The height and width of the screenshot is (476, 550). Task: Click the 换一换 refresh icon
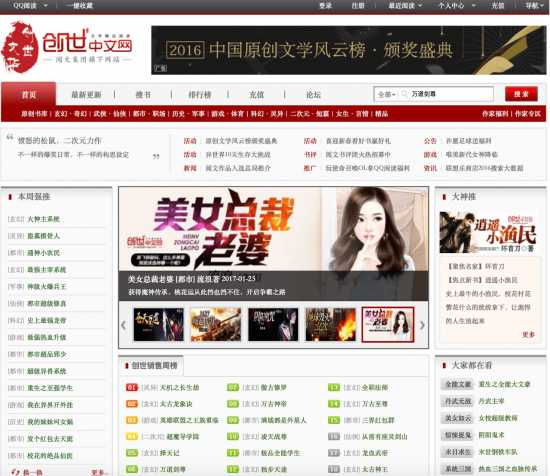pyautogui.click(x=15, y=472)
